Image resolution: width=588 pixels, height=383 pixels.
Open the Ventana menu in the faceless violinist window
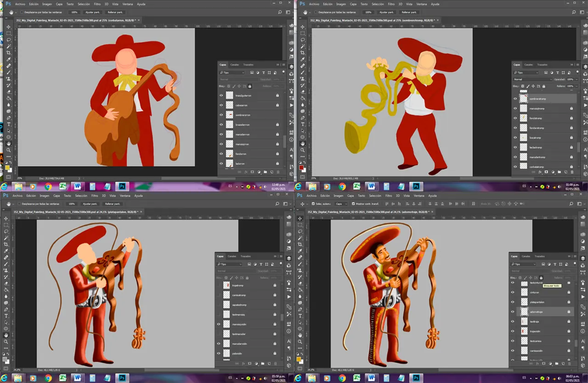[125, 195]
